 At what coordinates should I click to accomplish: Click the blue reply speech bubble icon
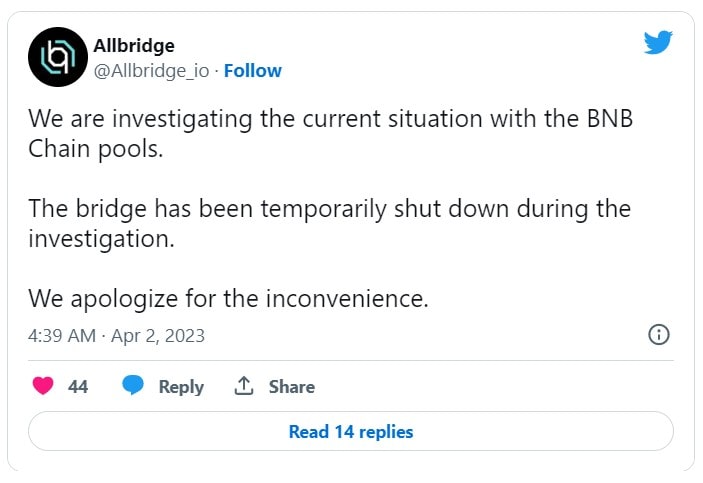[133, 385]
